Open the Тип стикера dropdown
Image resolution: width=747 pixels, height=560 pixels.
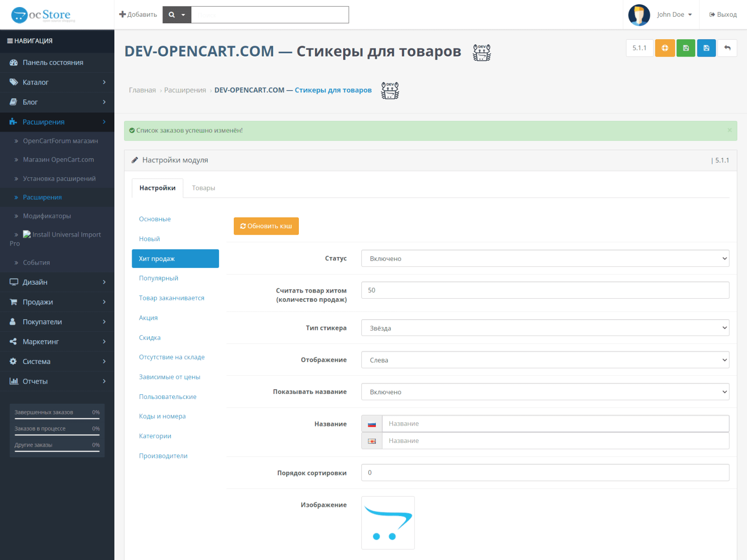pyautogui.click(x=545, y=328)
